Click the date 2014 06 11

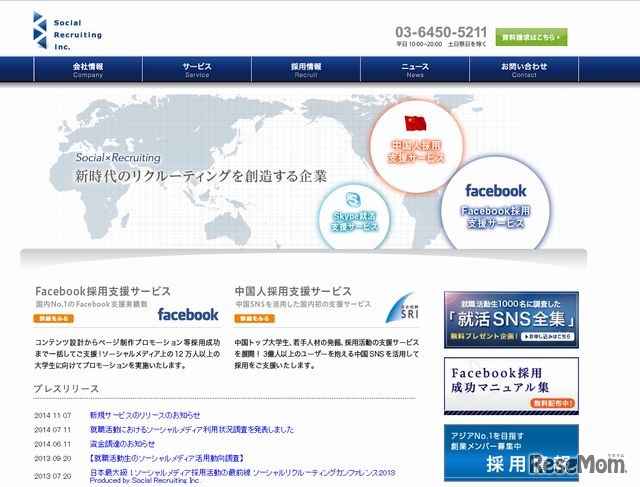[53, 444]
